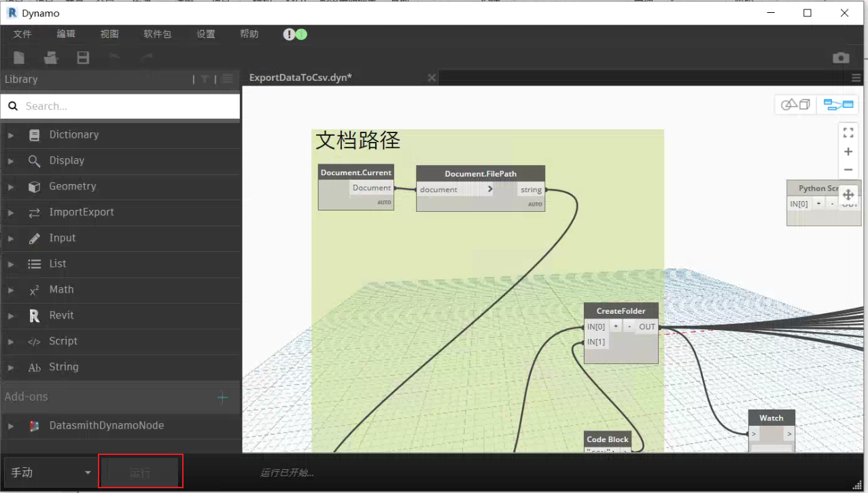Click the 文档路径 group title
This screenshot has height=493, width=868.
[358, 141]
